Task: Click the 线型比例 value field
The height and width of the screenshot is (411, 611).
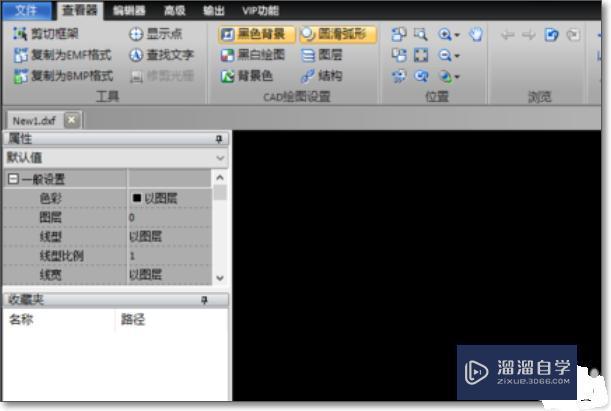Action: click(x=170, y=256)
